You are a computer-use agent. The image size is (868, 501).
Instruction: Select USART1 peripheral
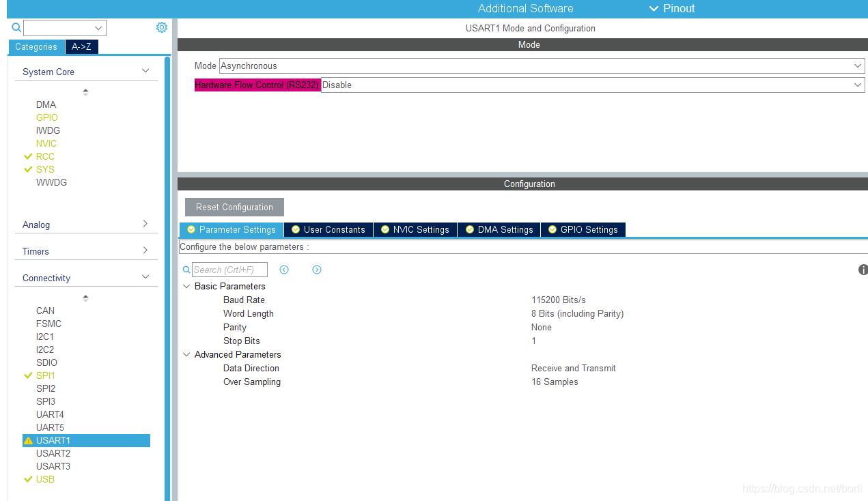86,441
